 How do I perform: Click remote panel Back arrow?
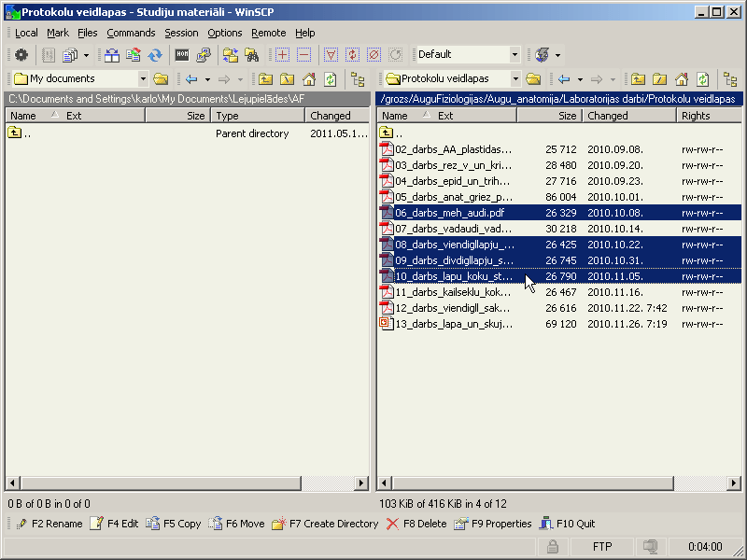[565, 78]
